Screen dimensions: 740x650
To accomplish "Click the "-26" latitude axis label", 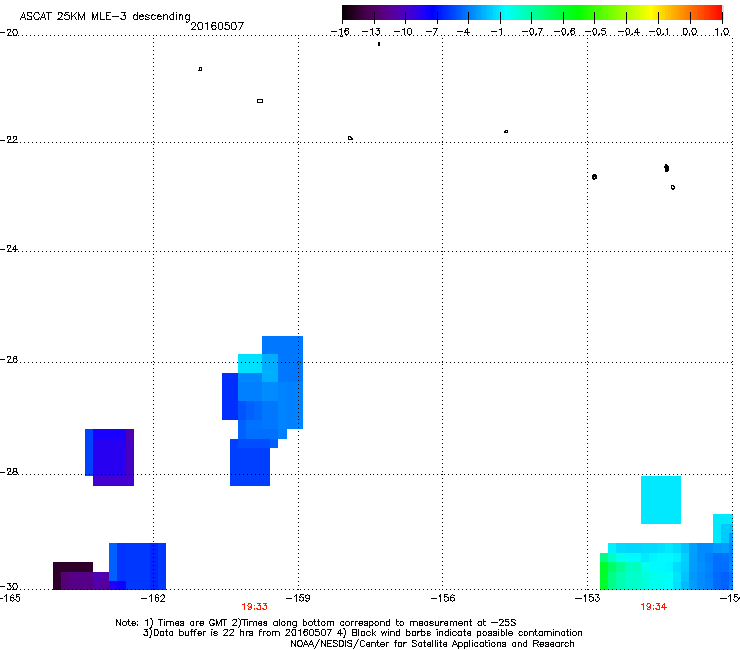I will coord(9,360).
